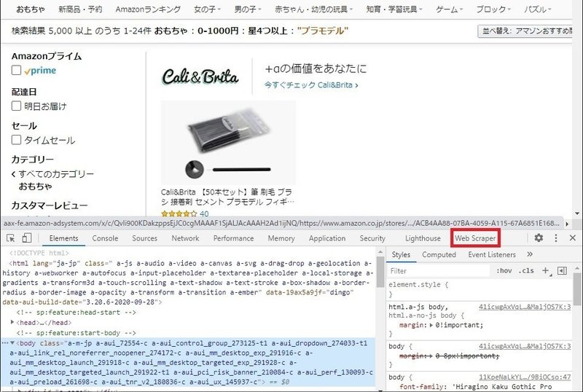Add new style rule plus icon
The width and height of the screenshot is (583, 392).
click(545, 270)
